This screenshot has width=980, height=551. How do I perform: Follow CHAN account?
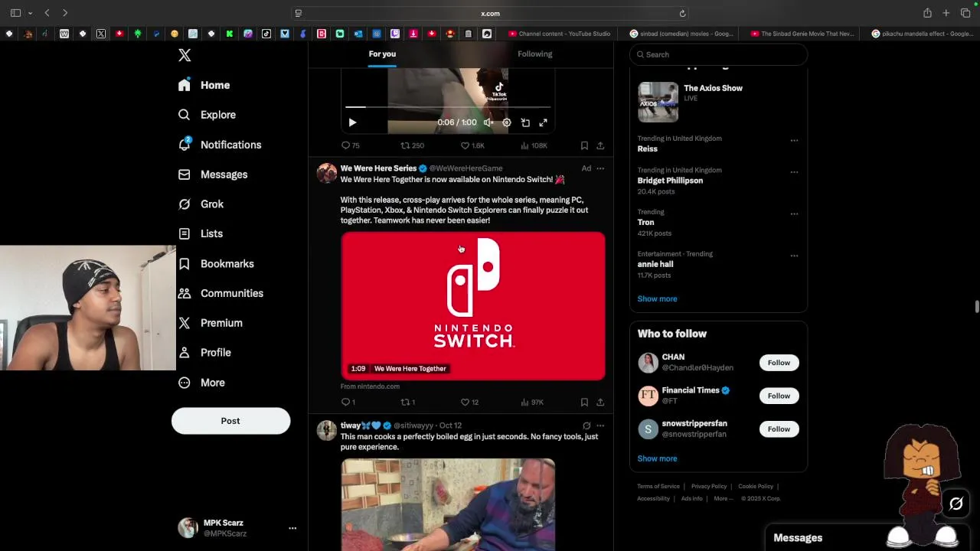[x=779, y=363]
